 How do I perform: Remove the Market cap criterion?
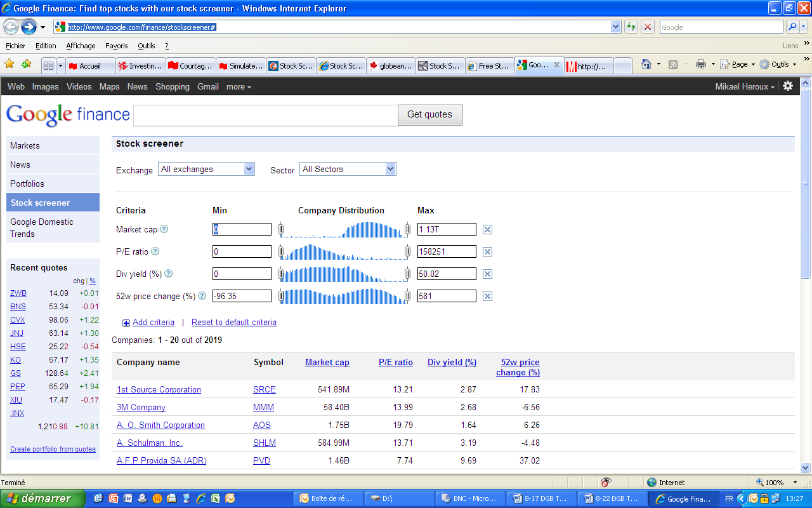pos(487,230)
